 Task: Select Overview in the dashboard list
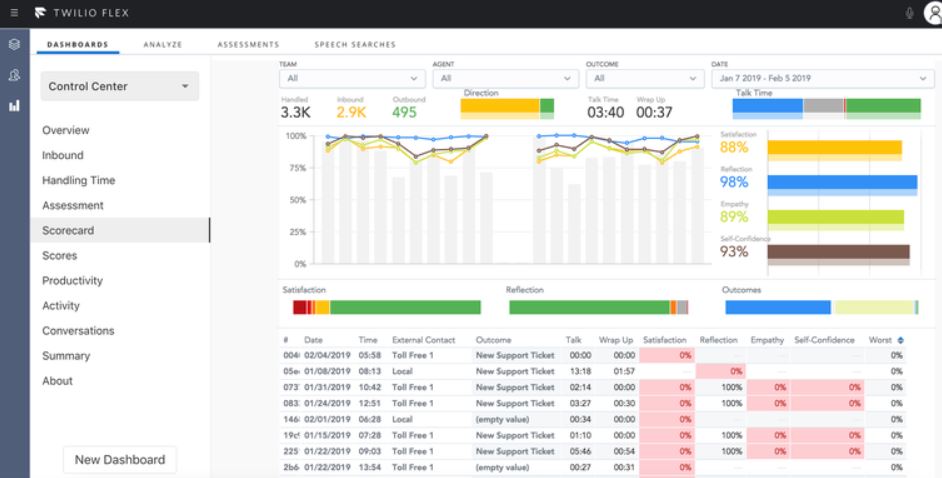pos(65,130)
